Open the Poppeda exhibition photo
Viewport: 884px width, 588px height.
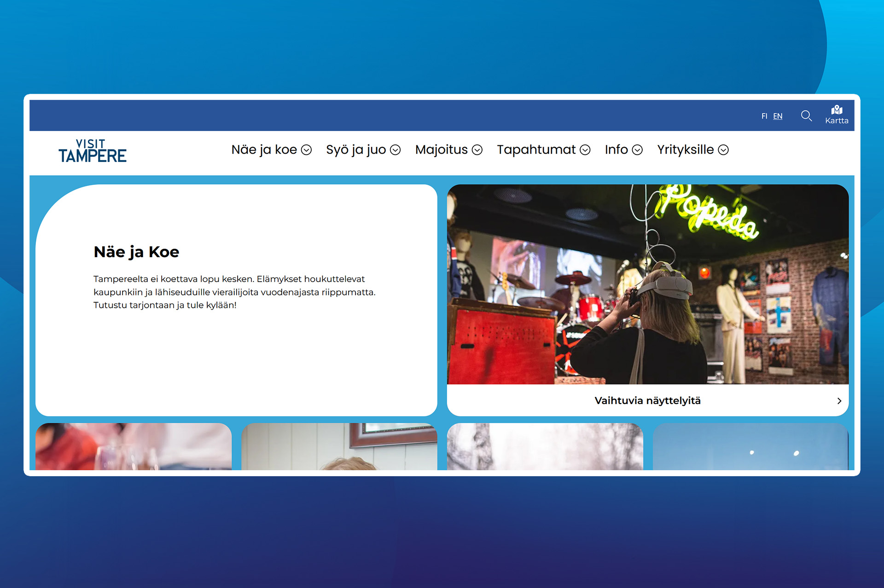647,284
